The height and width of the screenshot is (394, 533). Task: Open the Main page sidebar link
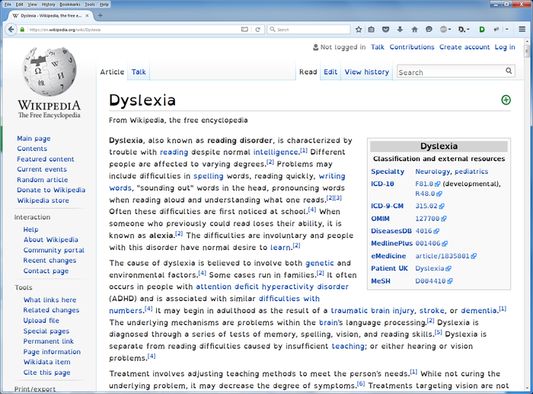[34, 139]
